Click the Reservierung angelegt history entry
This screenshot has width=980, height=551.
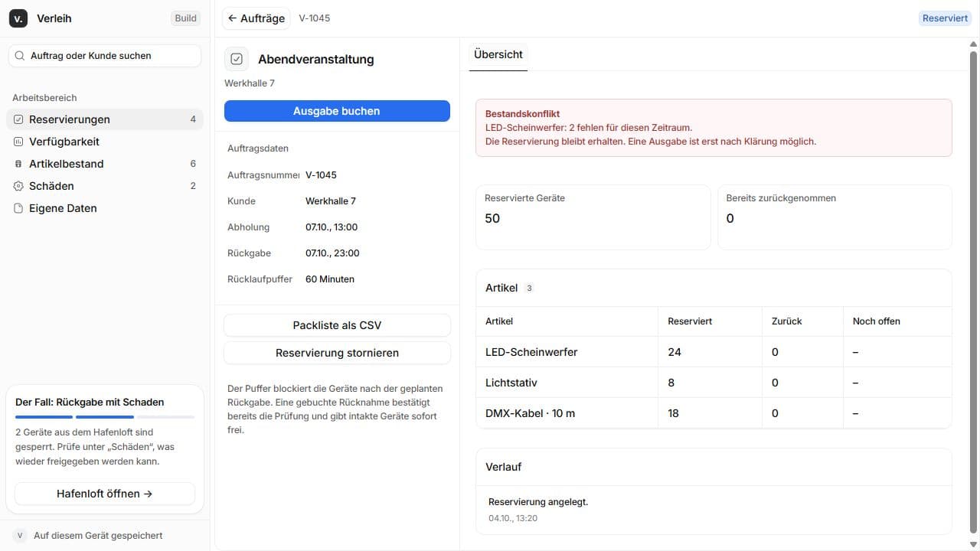(x=714, y=510)
